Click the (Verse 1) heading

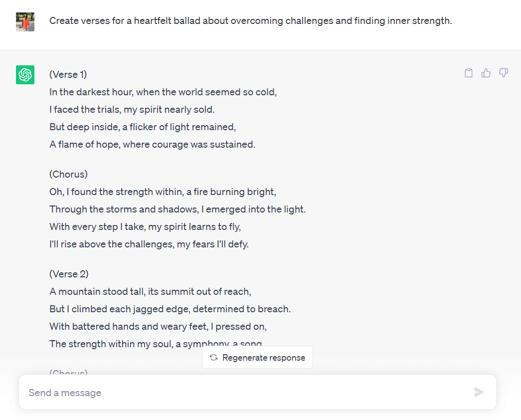pyautogui.click(x=68, y=75)
